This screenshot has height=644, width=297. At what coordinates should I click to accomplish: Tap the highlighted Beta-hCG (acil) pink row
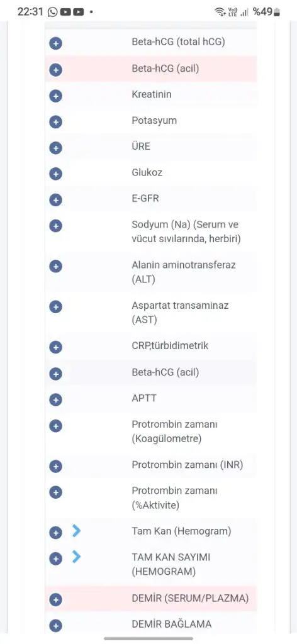click(151, 69)
